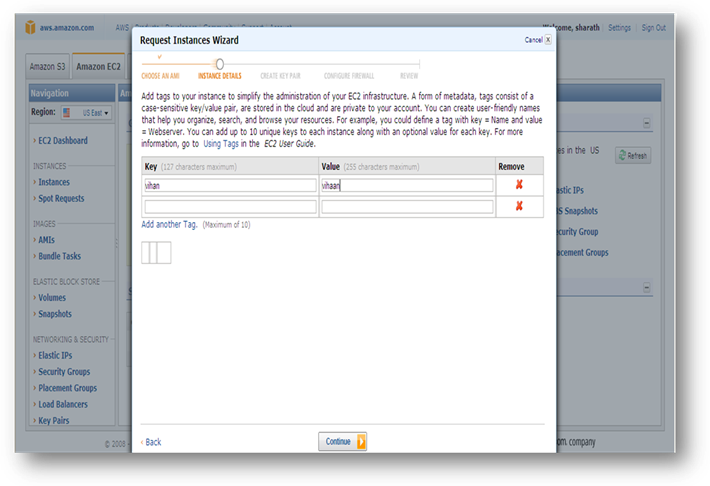The width and height of the screenshot is (710, 486).
Task: Close the wizard with the X icon
Action: point(548,40)
